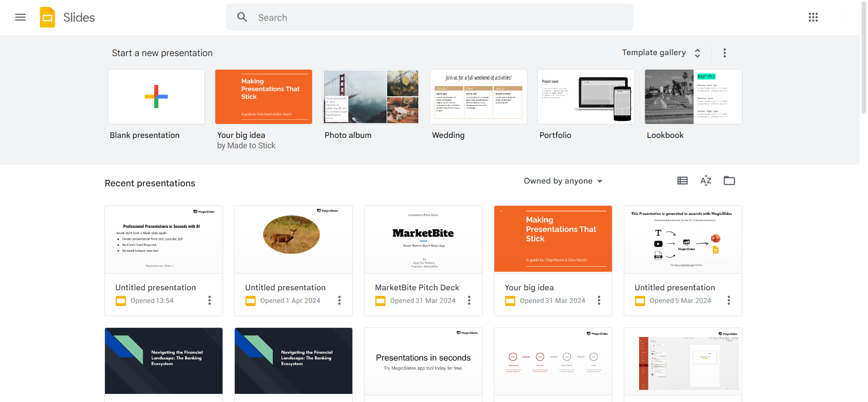Click the Opened 1 Apr 2024 date
This screenshot has height=402, width=868.
tap(290, 301)
